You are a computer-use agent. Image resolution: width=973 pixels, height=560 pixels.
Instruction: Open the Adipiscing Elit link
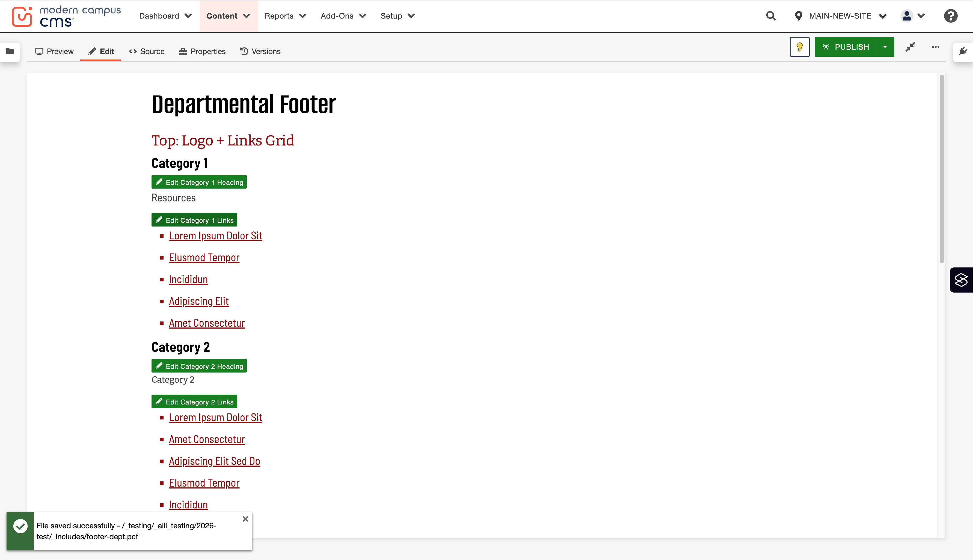(x=198, y=301)
